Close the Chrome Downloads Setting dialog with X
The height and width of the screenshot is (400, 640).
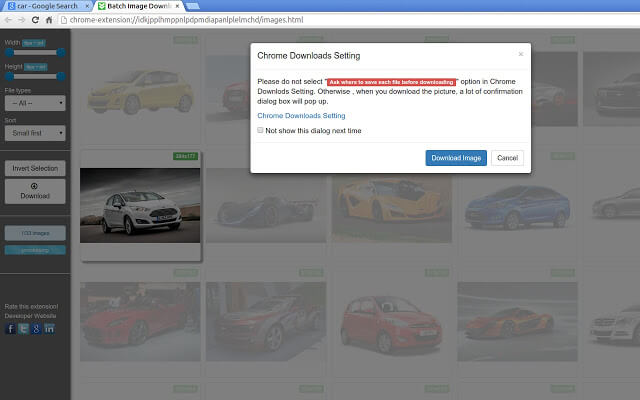point(520,54)
